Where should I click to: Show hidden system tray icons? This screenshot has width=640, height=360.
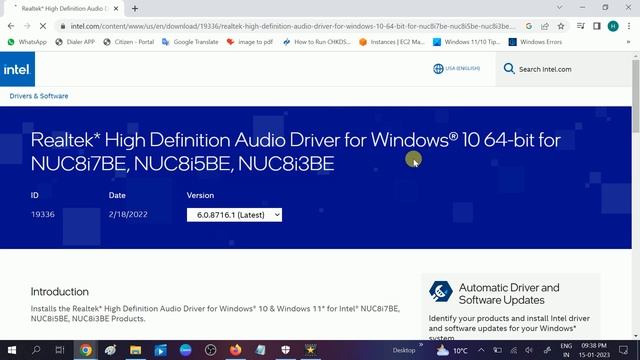481,350
